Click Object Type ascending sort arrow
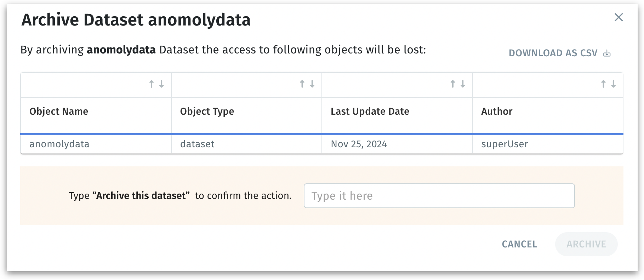Image resolution: width=644 pixels, height=280 pixels. (x=302, y=84)
